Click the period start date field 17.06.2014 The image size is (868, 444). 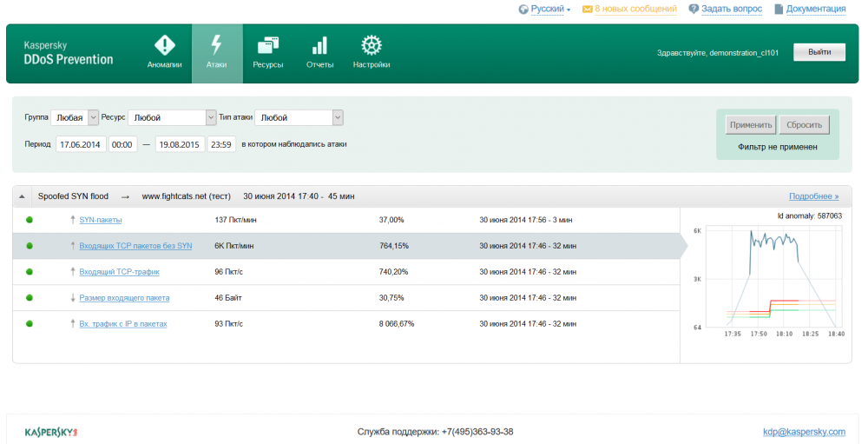click(81, 144)
